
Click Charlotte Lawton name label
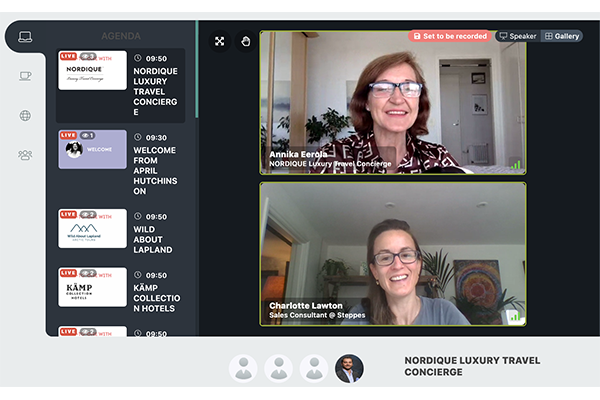point(306,305)
